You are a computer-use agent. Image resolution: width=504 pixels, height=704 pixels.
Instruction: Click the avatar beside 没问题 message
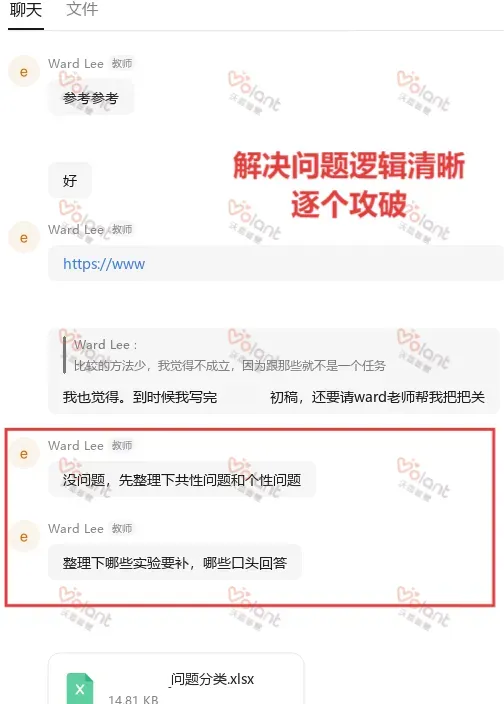coord(24,453)
